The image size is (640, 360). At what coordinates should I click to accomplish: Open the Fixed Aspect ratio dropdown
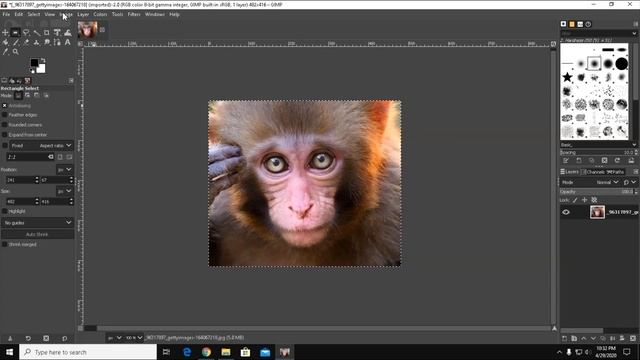41,145
